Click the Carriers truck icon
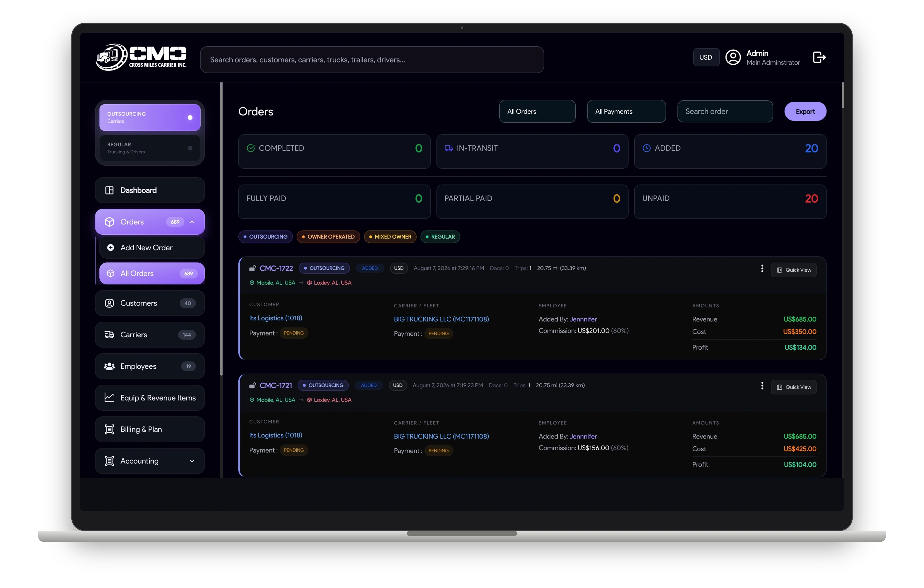The width and height of the screenshot is (924, 588). click(109, 334)
